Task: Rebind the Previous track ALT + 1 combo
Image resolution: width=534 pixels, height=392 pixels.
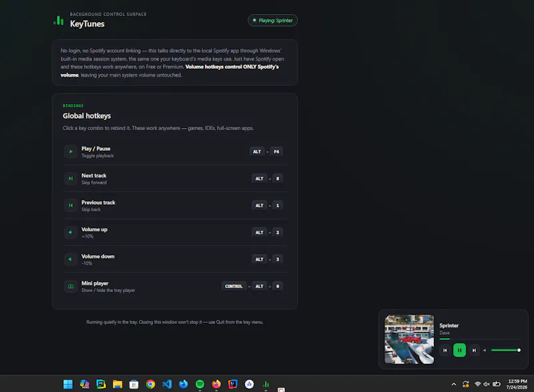Action: 268,205
